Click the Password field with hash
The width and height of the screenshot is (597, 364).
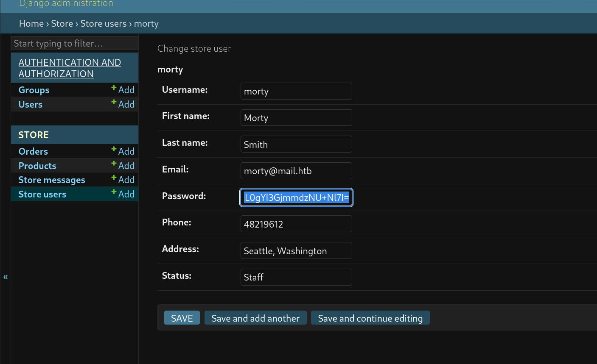tap(296, 197)
